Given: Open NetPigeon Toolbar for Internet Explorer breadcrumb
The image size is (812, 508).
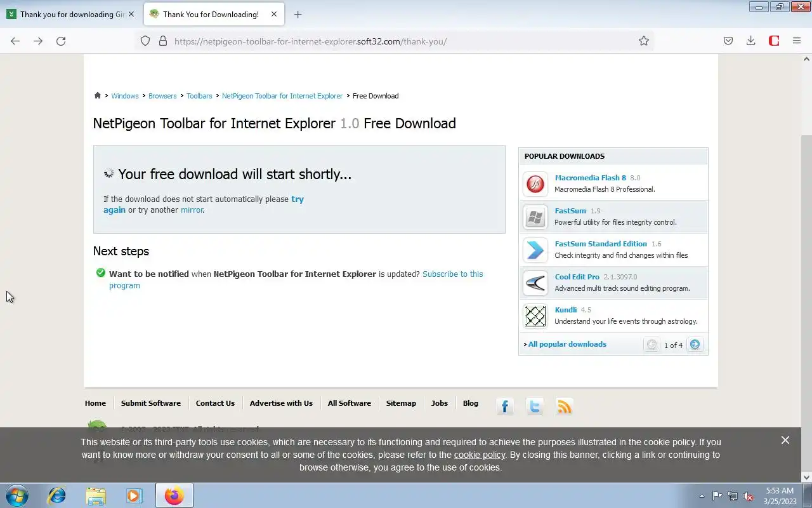Looking at the screenshot, I should 282,96.
